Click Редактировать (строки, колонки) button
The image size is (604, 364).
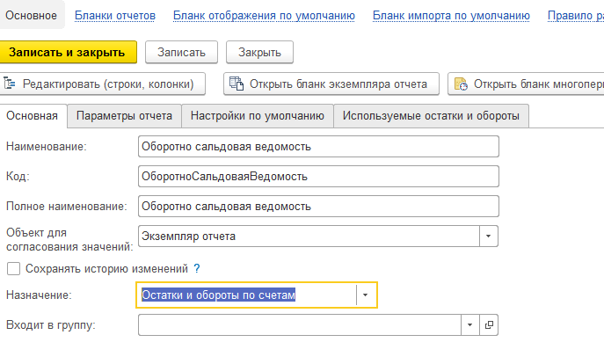coord(103,84)
